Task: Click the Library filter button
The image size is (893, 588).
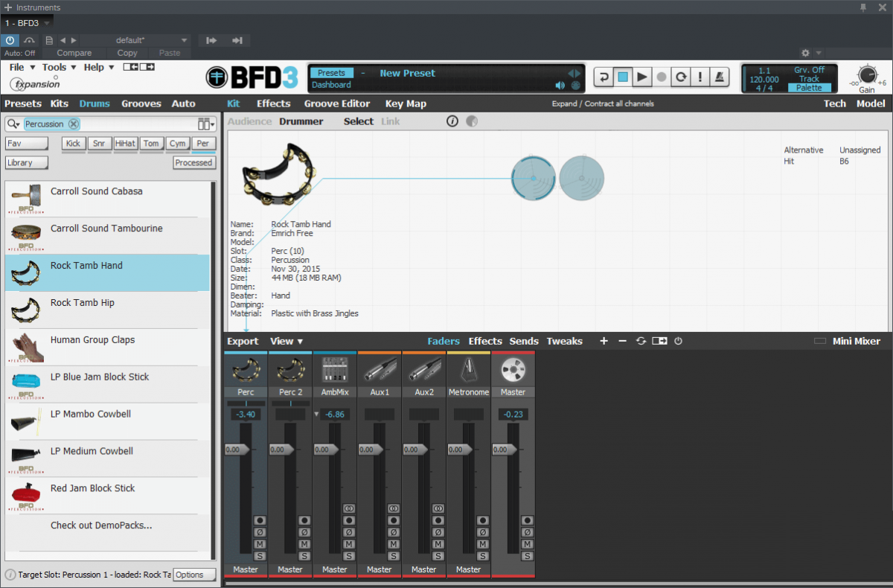Action: 26,162
